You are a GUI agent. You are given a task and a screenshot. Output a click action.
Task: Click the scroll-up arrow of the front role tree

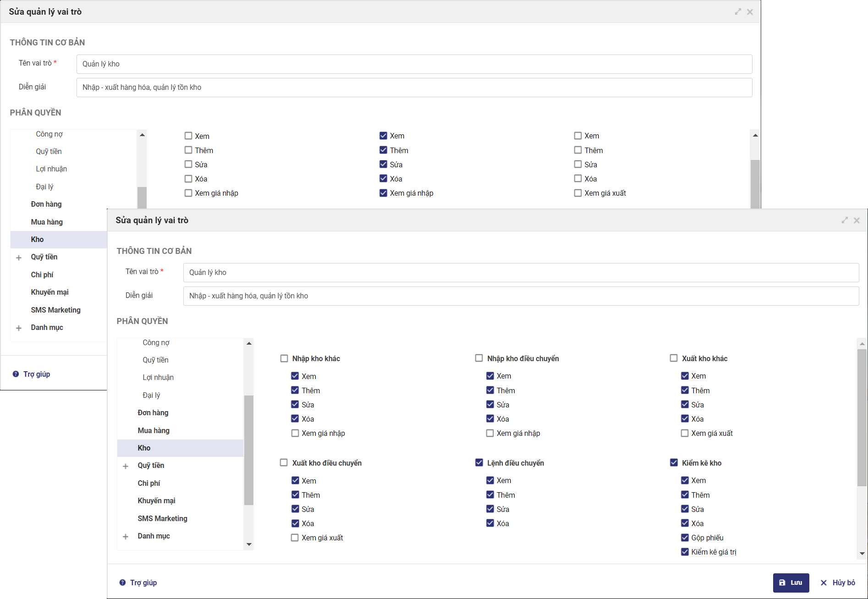click(249, 343)
